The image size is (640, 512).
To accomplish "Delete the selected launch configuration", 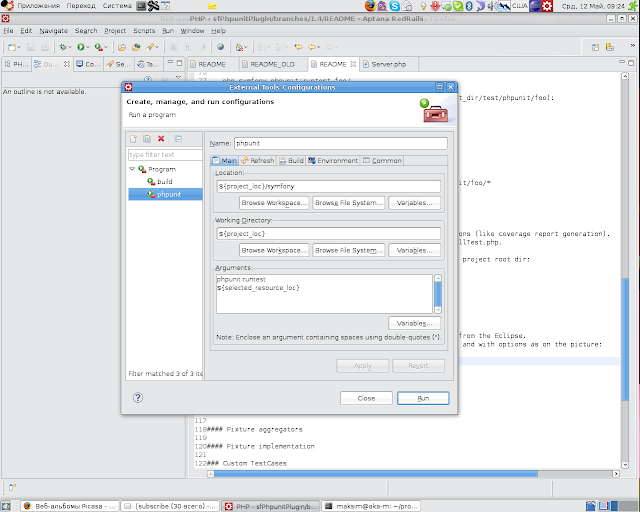I will [161, 139].
